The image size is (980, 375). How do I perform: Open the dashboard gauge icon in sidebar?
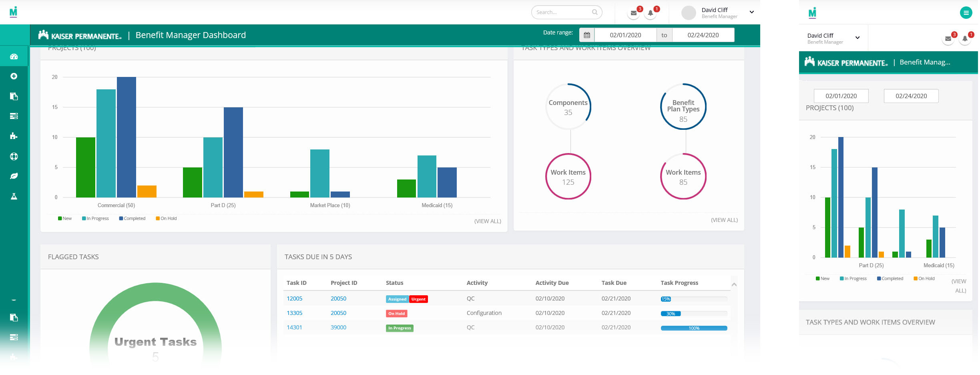[14, 56]
